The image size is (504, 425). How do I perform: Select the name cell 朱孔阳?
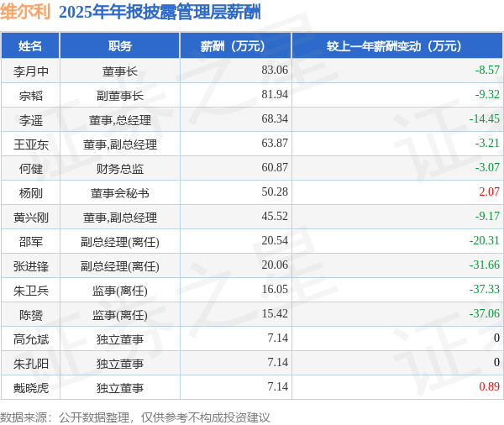point(31,365)
